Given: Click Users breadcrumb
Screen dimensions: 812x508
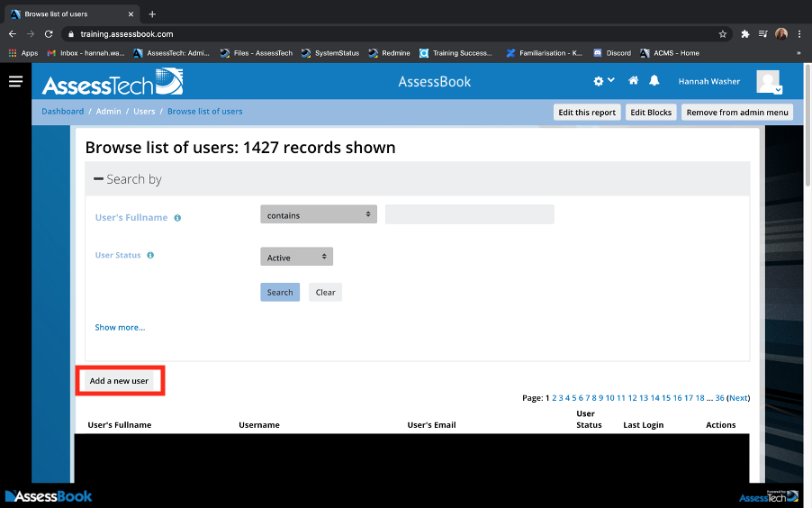Looking at the screenshot, I should pos(144,112).
